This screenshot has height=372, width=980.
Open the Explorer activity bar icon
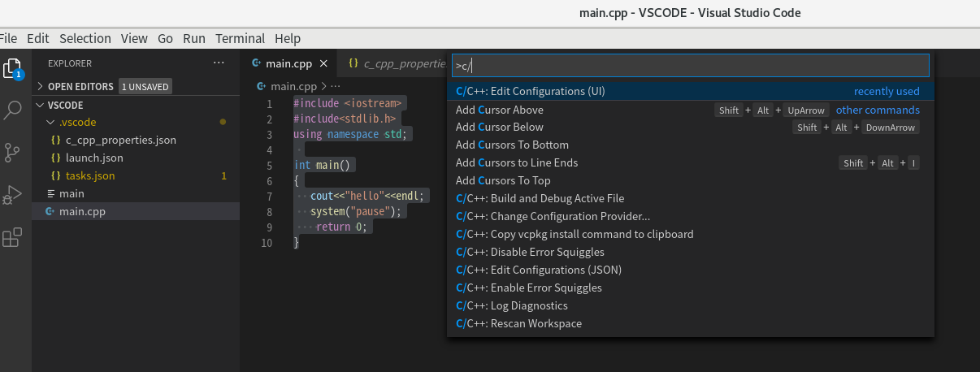[x=12, y=68]
